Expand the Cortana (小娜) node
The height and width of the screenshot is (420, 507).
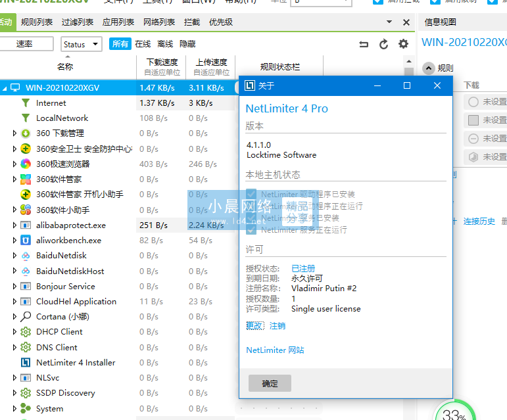coord(14,317)
